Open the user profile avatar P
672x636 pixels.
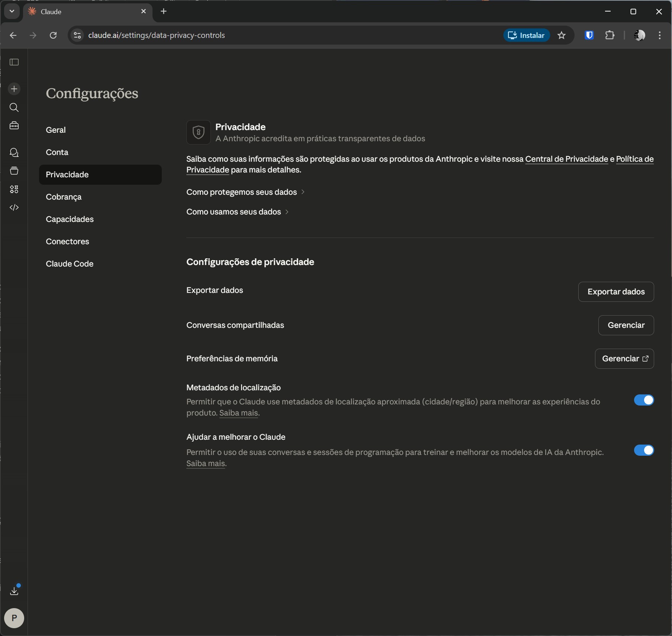click(14, 618)
